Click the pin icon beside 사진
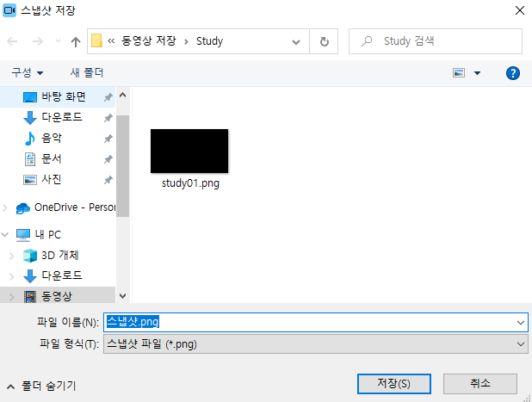Screen dimensions: 532x402 click(108, 180)
